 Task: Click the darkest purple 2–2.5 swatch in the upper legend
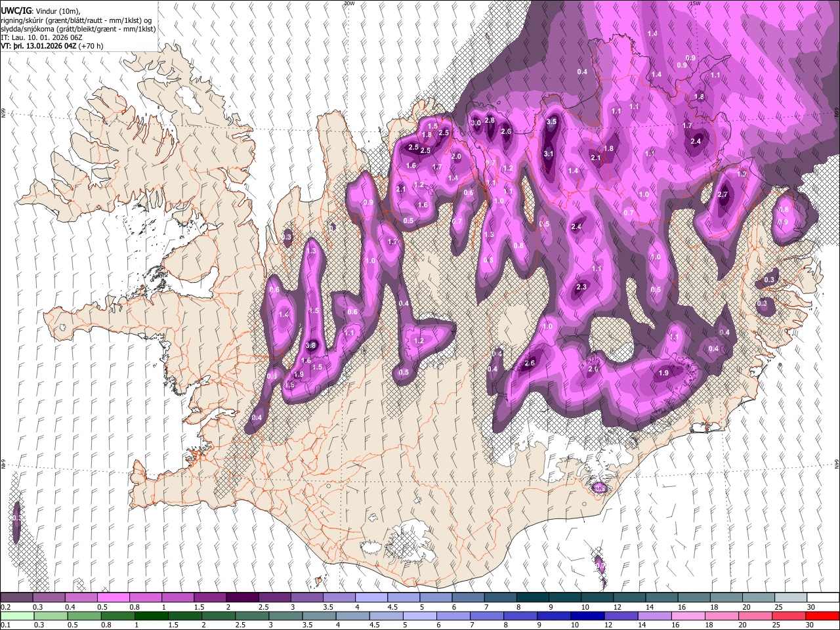pos(242,598)
